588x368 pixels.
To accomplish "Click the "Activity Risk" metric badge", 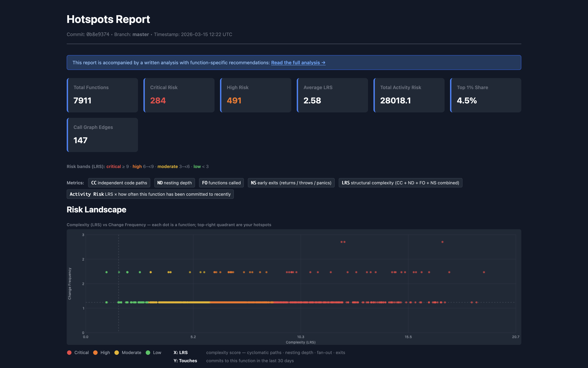I will click(x=150, y=194).
